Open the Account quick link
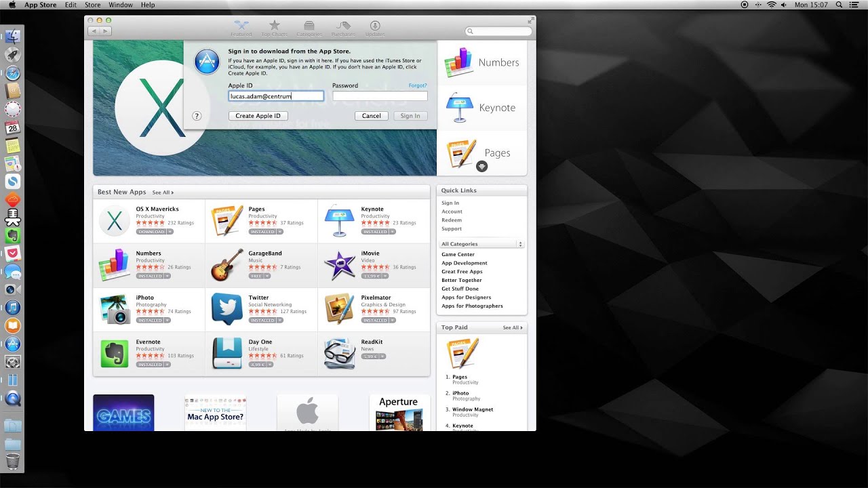868x488 pixels. (452, 211)
